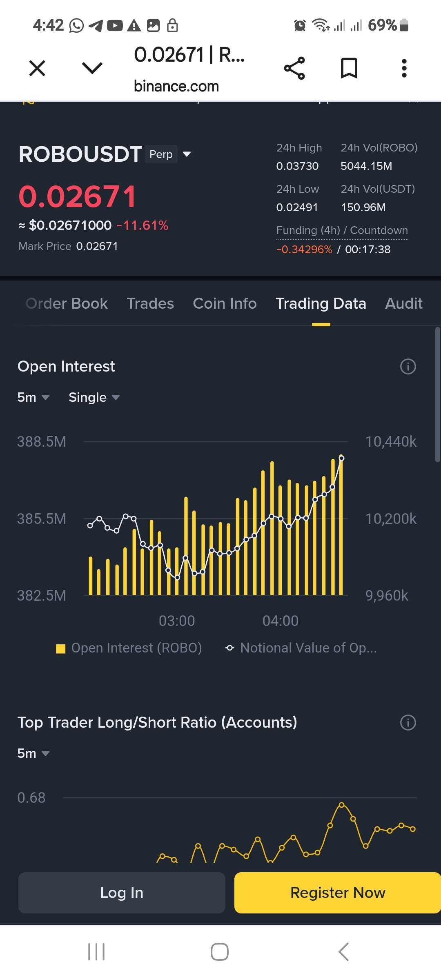Screen dimensions: 441x980
Task: Open the Open Interest 5m interval dropdown
Action: [33, 397]
